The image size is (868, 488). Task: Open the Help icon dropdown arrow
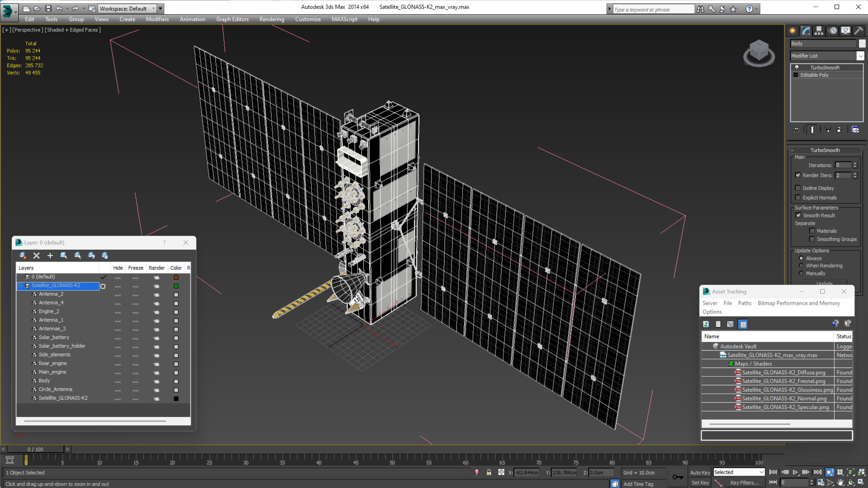756,9
